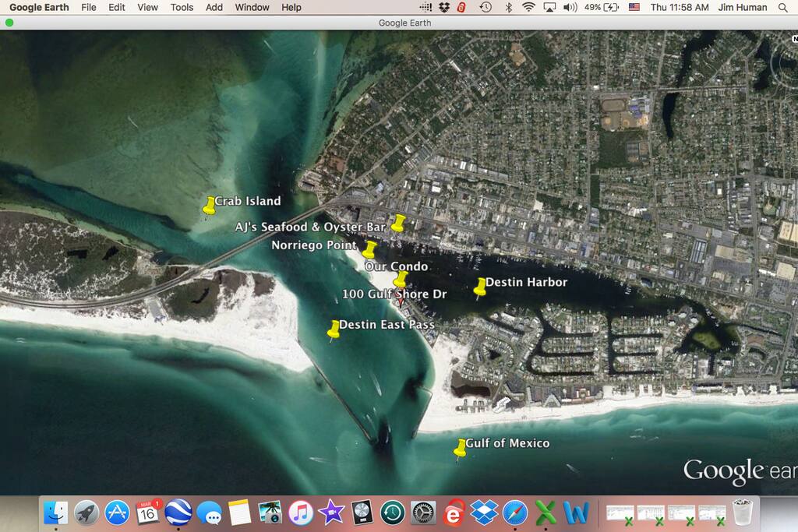Viewport: 798px width, 532px height.
Task: Open the Add menu
Action: point(214,7)
